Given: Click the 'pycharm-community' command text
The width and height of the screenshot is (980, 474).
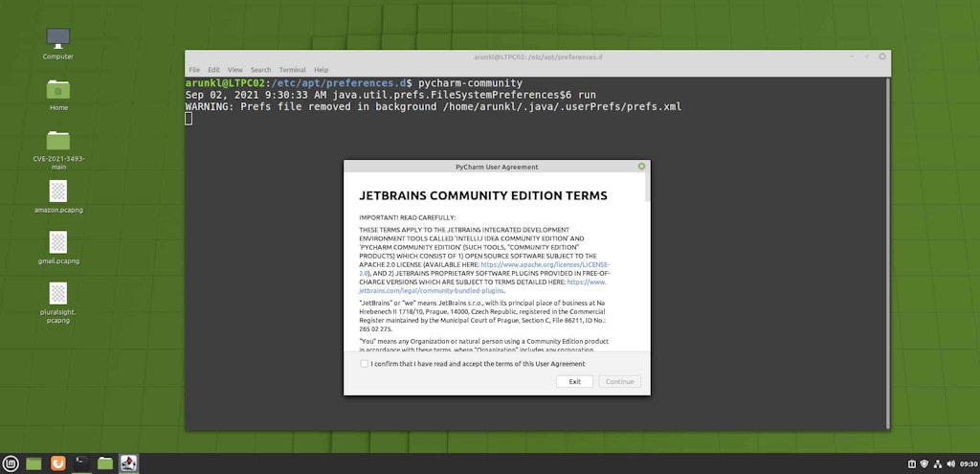Looking at the screenshot, I should click(470, 83).
